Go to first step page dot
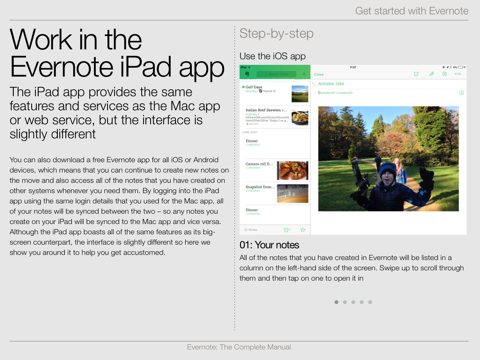Image resolution: width=480 pixels, height=360 pixels. [336, 302]
